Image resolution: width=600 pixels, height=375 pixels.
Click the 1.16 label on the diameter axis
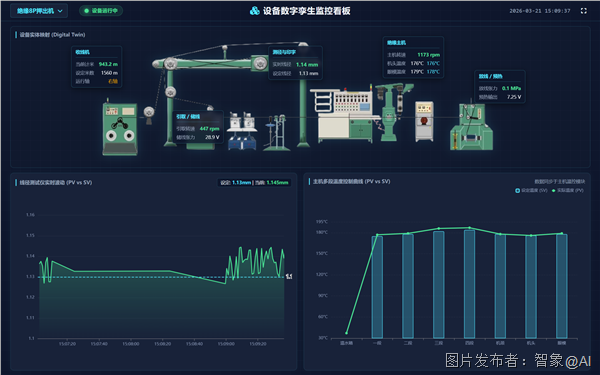coord(30,215)
